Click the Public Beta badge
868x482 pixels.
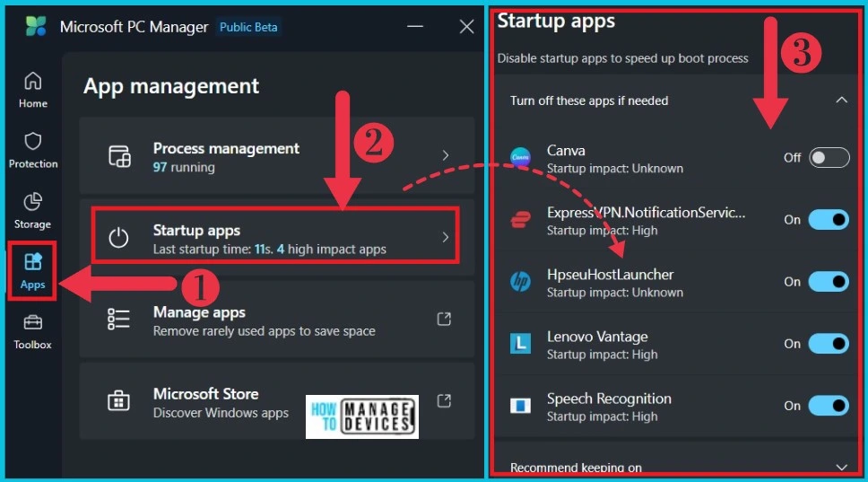(x=248, y=27)
